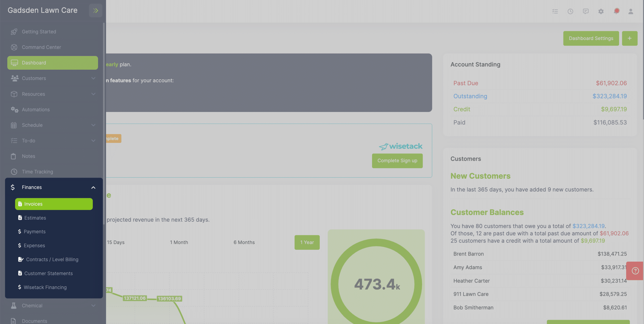
Task: Click the Documents file icon in the sidebar
Action: pyautogui.click(x=13, y=321)
